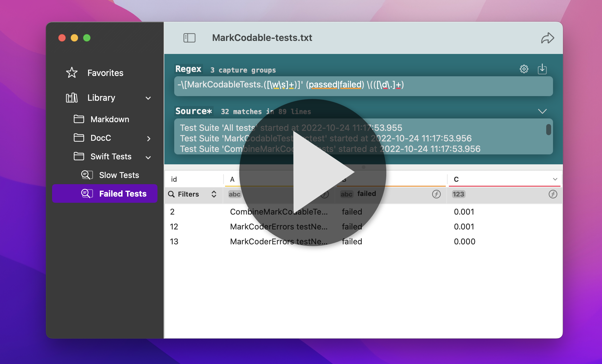This screenshot has width=602, height=364.
Task: Toggle the sidebar visibility button
Action: tap(189, 38)
